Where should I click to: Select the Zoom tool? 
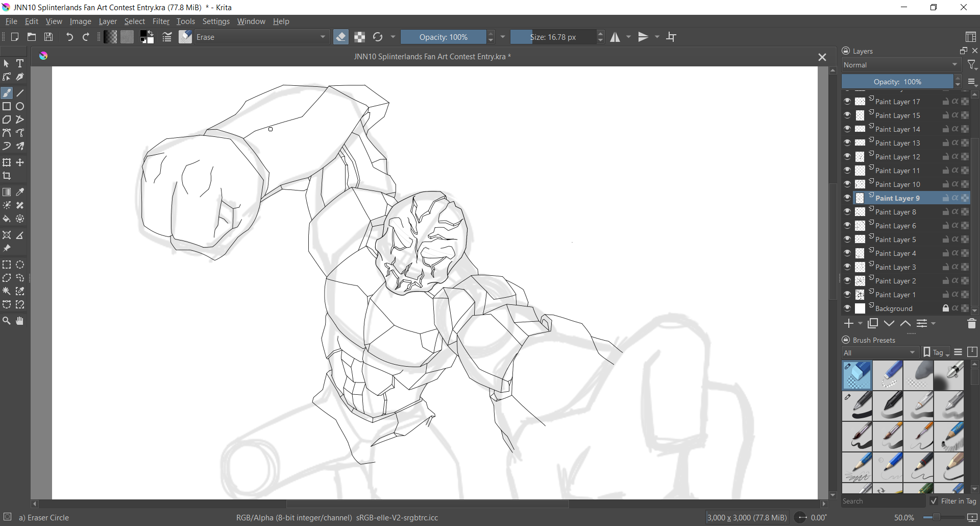7,321
